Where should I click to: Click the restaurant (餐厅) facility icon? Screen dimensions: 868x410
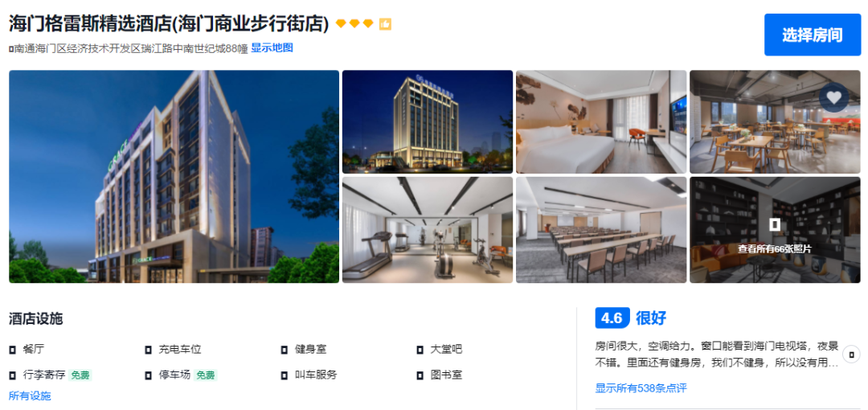(12, 351)
